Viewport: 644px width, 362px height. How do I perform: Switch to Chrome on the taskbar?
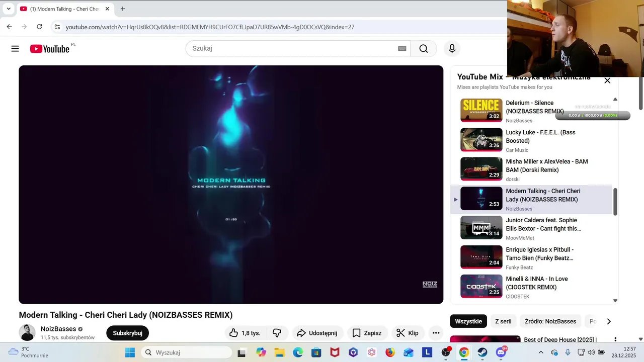click(464, 352)
